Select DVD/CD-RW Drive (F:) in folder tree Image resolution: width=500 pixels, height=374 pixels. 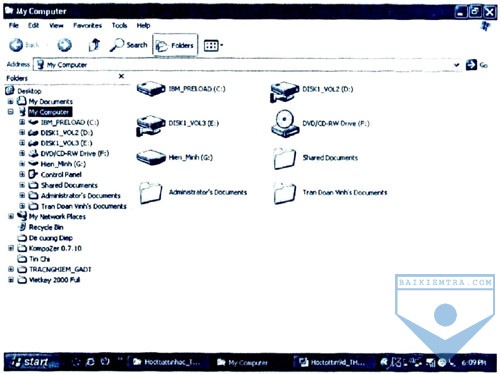[75, 154]
